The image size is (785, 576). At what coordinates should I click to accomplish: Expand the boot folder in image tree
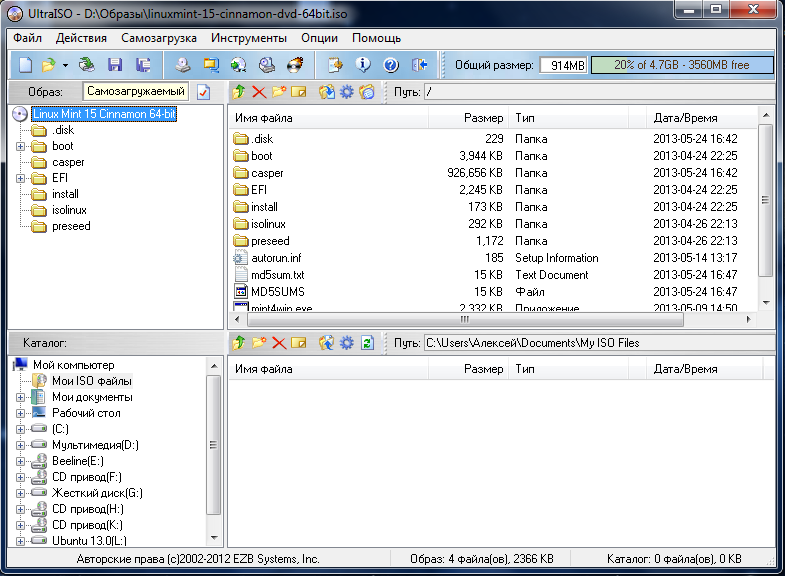pos(20,146)
